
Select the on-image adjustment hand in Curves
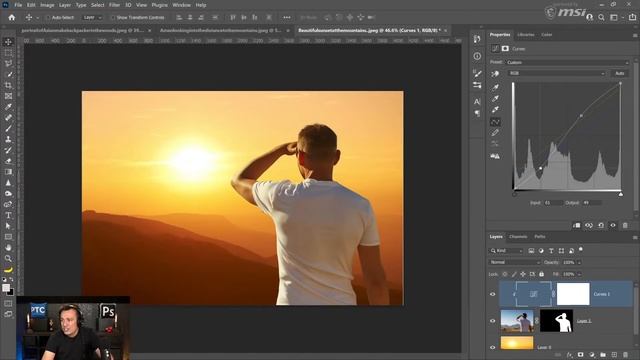(495, 74)
